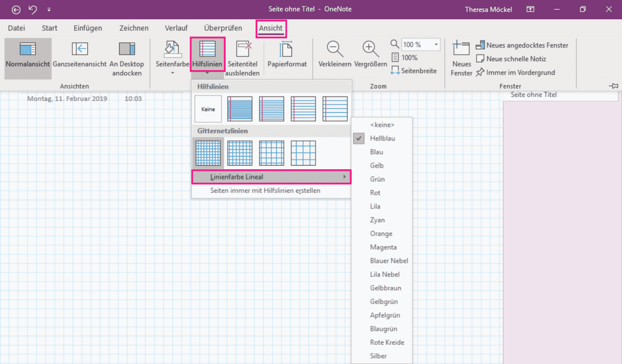Image resolution: width=622 pixels, height=364 pixels.
Task: Click the Verkleinern magnifier icon
Action: click(334, 49)
